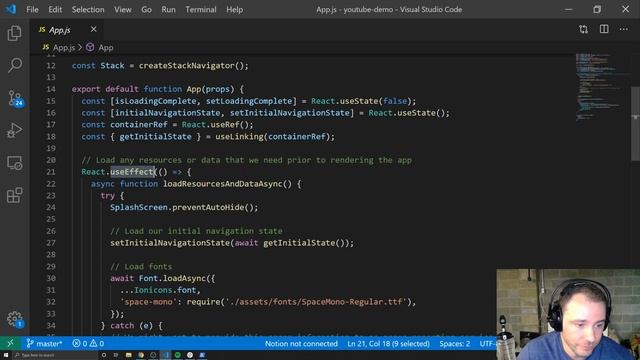640x360 pixels.
Task: Click the '// Load fonts' comment
Action: [x=141, y=267]
